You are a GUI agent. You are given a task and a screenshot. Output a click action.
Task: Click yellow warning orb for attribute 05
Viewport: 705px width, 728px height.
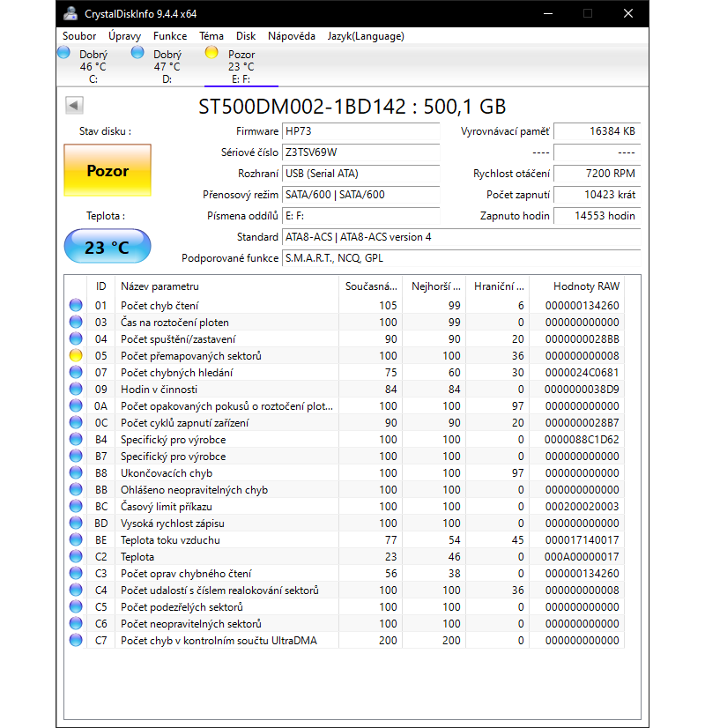pyautogui.click(x=76, y=355)
